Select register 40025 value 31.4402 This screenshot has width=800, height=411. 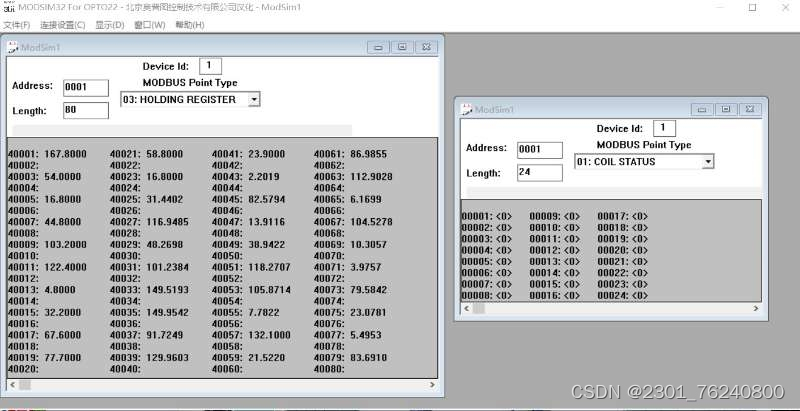pyautogui.click(x=164, y=199)
